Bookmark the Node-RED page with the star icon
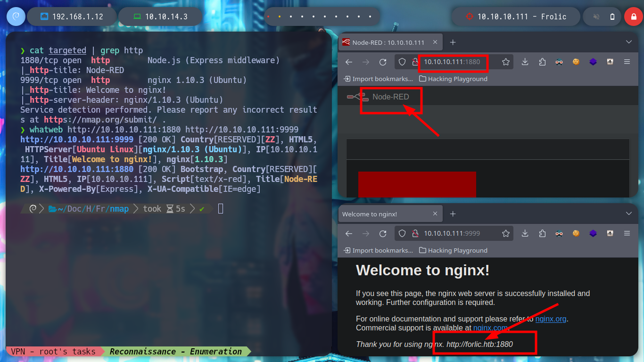Viewport: 644px width, 362px height. (x=506, y=62)
